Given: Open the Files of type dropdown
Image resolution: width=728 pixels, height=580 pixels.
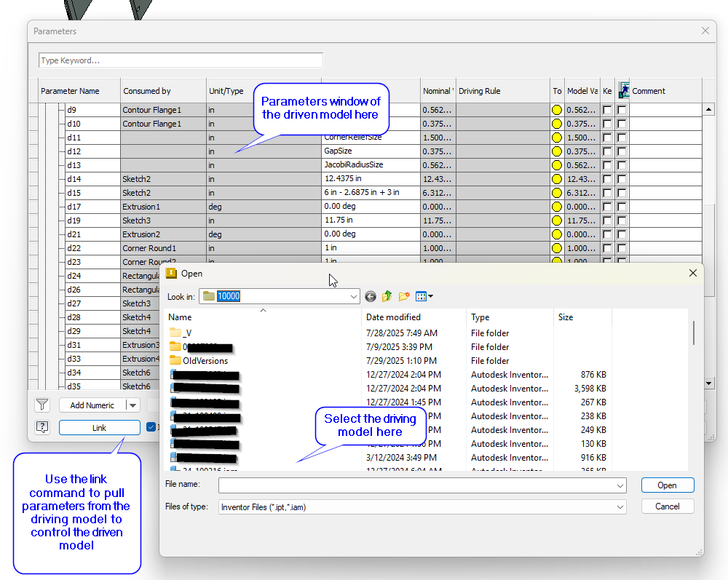Looking at the screenshot, I should 620,507.
